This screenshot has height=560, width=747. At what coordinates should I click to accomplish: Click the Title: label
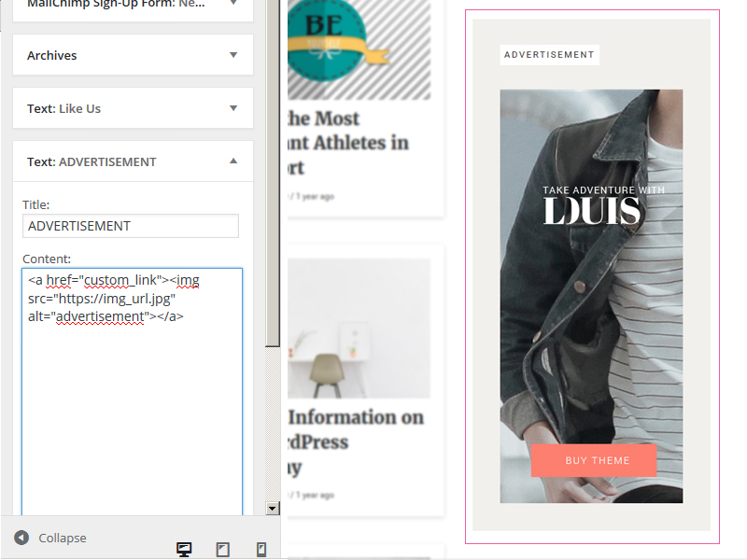pos(35,204)
